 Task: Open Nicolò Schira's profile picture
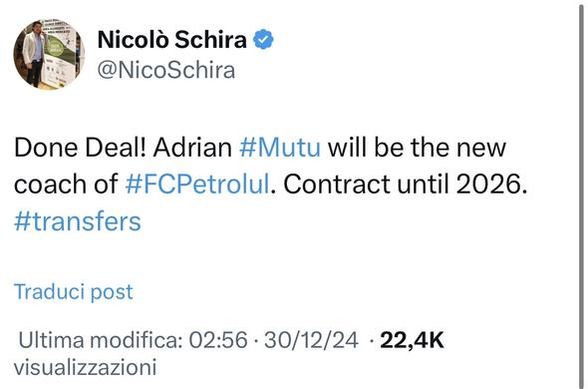click(x=49, y=54)
